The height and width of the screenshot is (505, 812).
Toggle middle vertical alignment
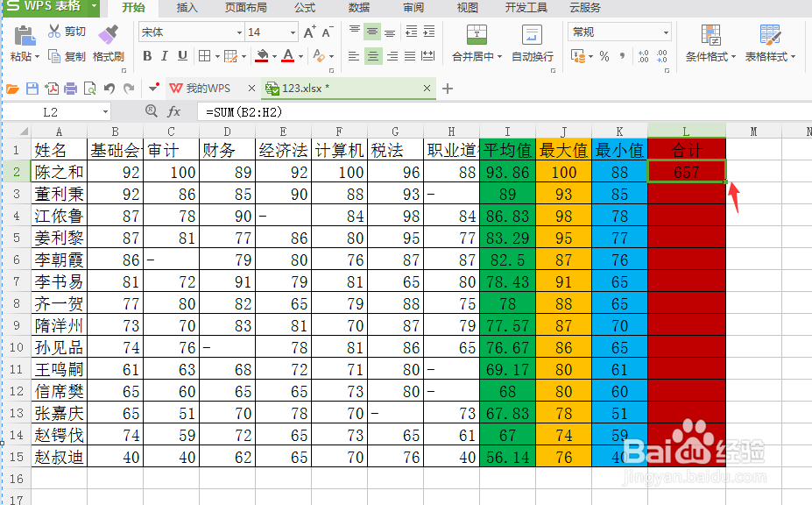pos(372,32)
